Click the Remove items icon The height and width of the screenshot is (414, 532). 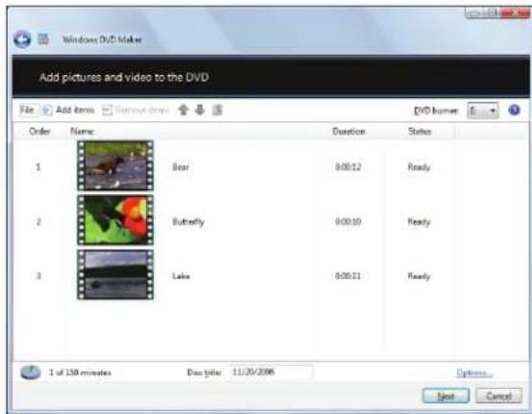(x=108, y=110)
